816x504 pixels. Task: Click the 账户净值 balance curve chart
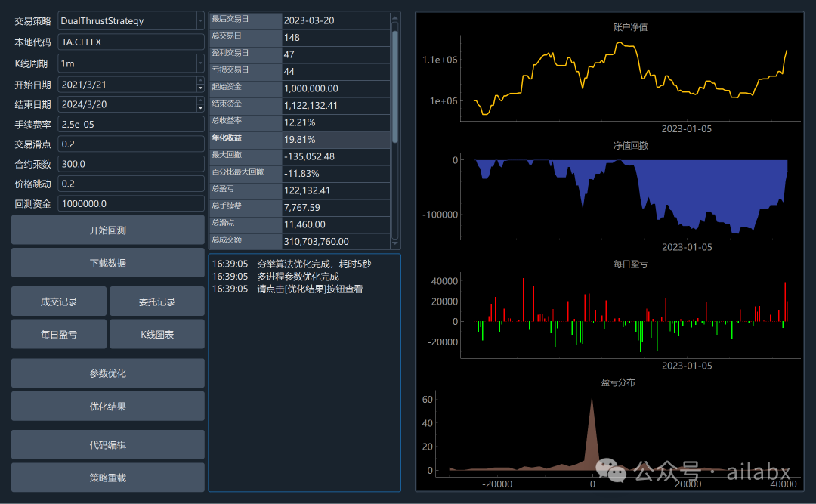click(x=630, y=78)
